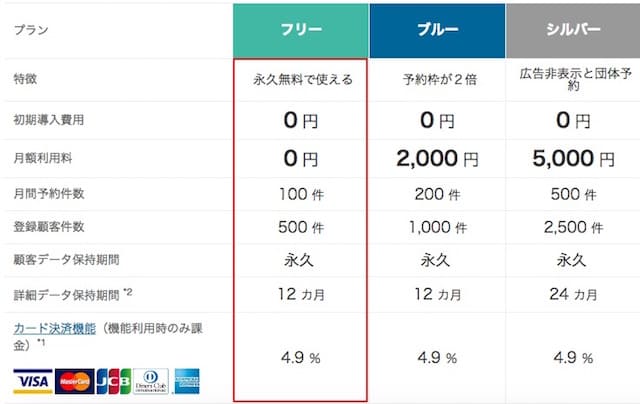Screen dimensions: 640x404
Task: Select the フリー plan header
Action: (301, 31)
